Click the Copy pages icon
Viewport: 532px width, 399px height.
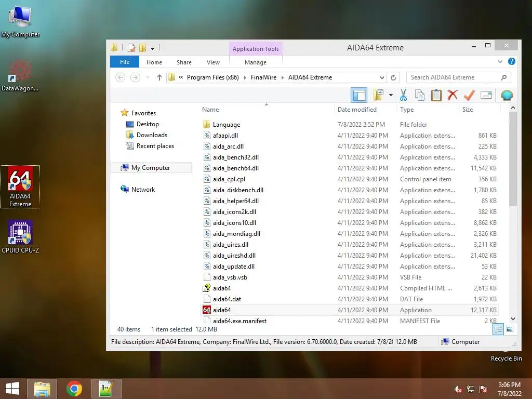point(420,96)
